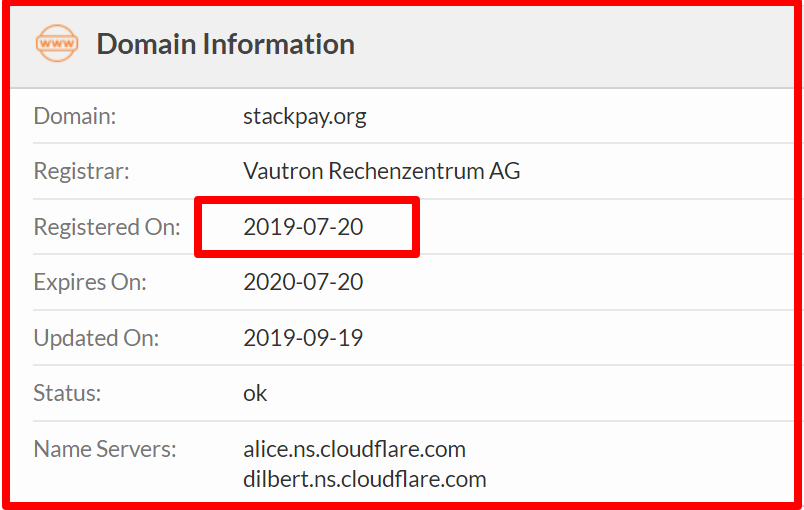The image size is (804, 510).
Task: Click the Registered On: label
Action: pos(107,227)
